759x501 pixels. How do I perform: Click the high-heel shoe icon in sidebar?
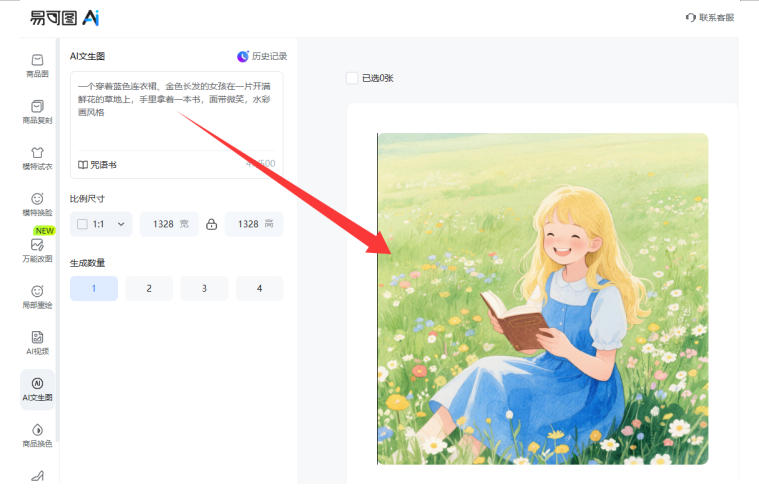[x=37, y=476]
